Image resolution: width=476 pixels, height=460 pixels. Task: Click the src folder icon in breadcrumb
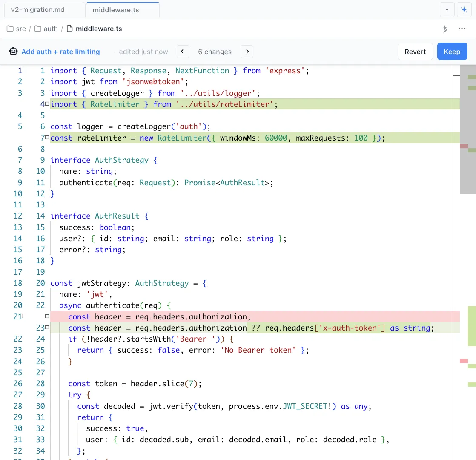(x=10, y=29)
